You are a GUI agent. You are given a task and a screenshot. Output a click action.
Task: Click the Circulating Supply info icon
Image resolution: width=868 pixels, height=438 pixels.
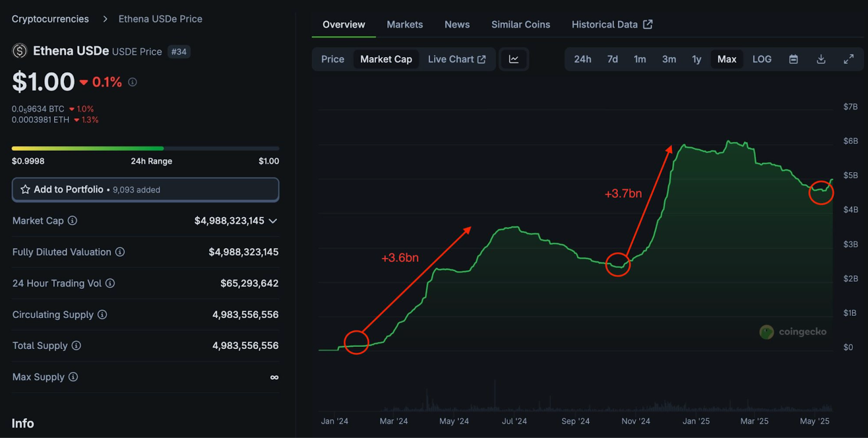(102, 314)
